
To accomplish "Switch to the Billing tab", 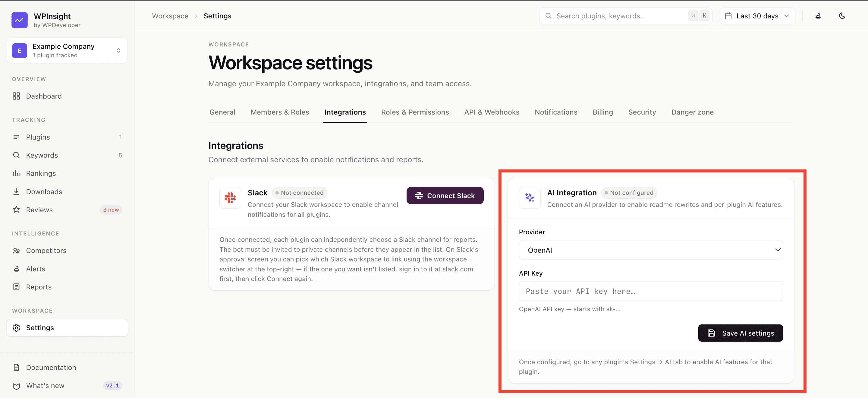I will point(602,112).
